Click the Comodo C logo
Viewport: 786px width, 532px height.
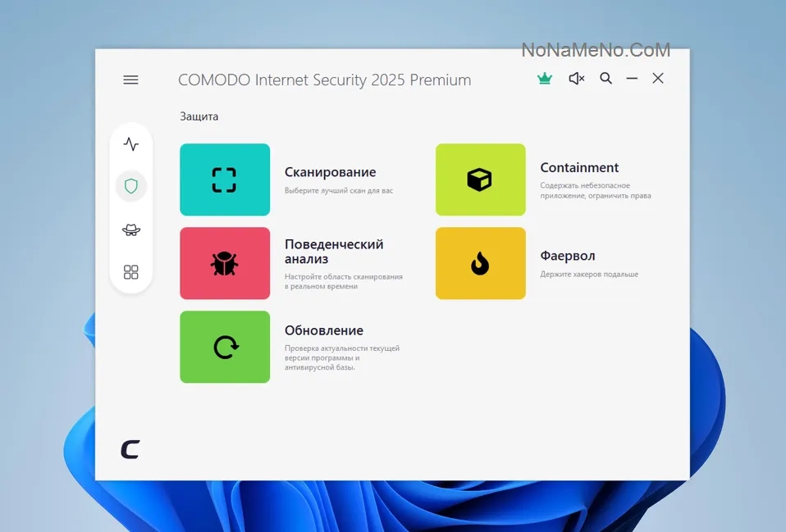point(130,449)
